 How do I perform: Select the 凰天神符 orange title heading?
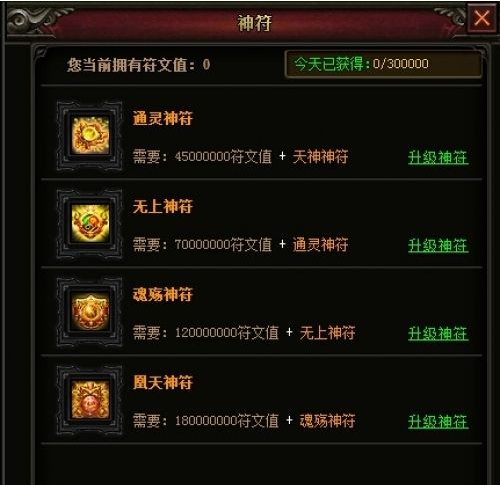pos(163,382)
